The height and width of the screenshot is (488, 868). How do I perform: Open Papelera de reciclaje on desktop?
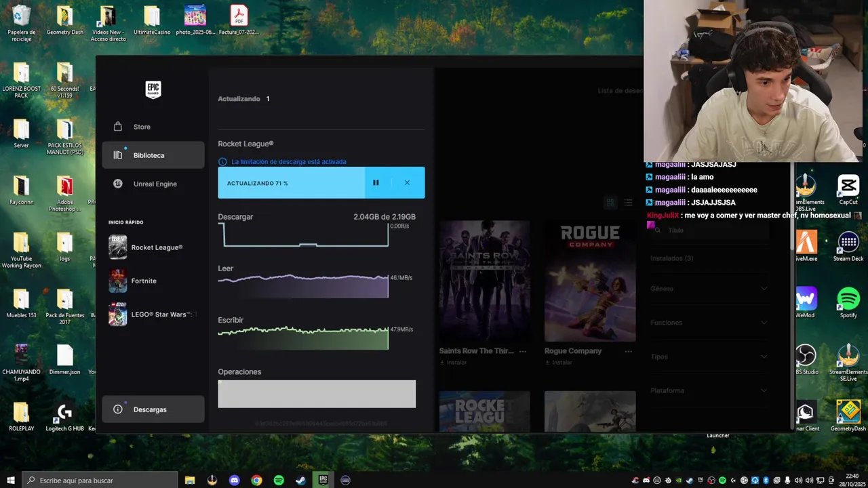[22, 23]
